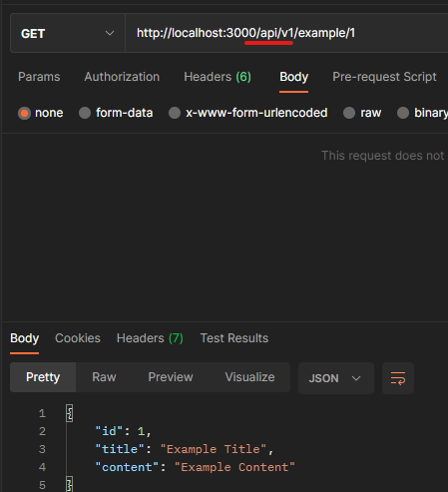Open response Headers (7) tab

[150, 338]
